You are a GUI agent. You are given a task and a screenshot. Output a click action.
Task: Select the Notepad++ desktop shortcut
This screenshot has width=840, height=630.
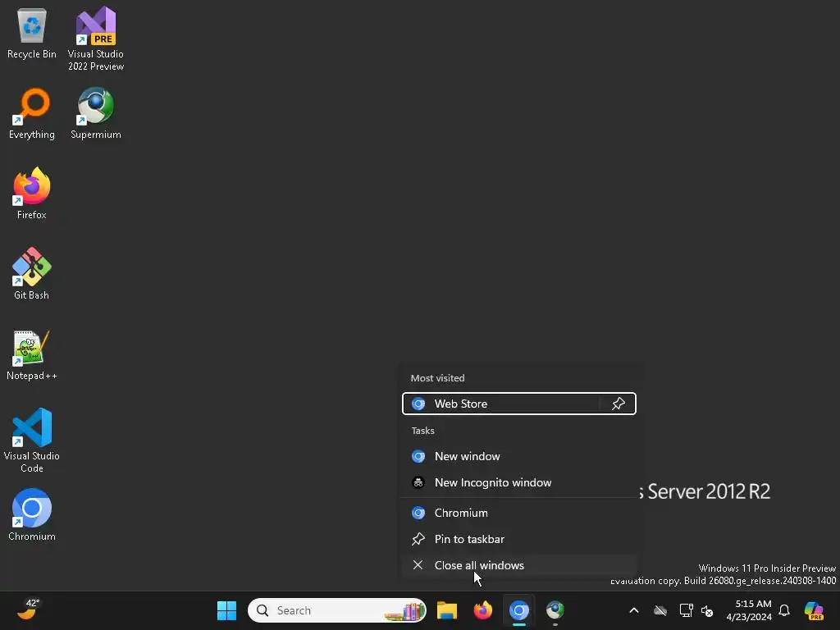tap(32, 354)
